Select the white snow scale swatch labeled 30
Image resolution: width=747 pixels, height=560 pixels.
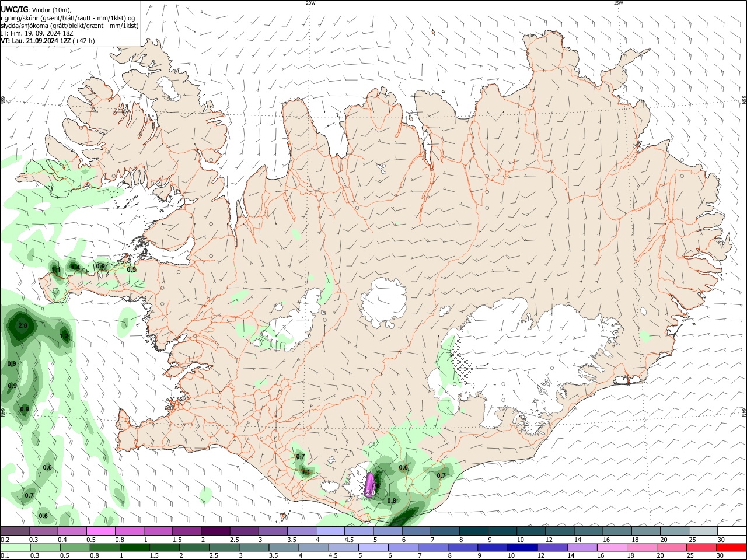pos(731,531)
